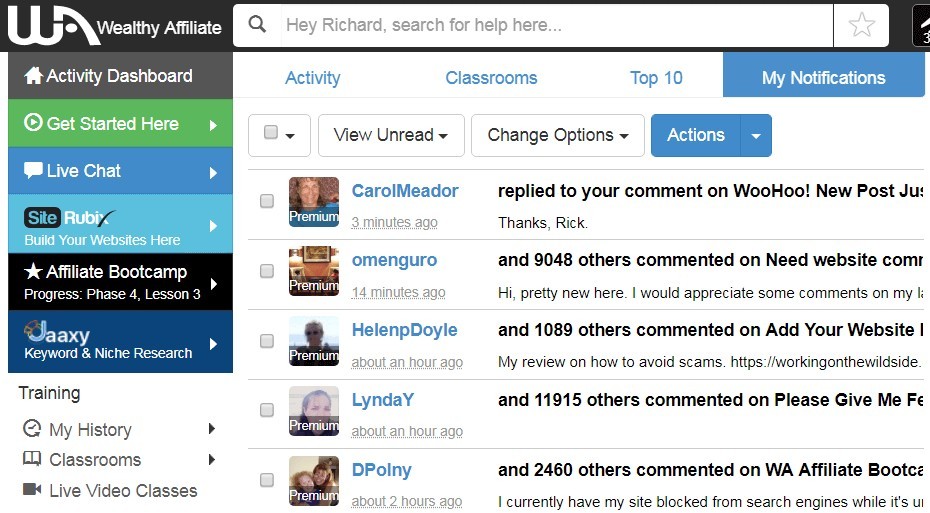Viewport: 930px width, 513px height.
Task: Tick the checkbox for DPolny's notification
Action: coord(267,480)
